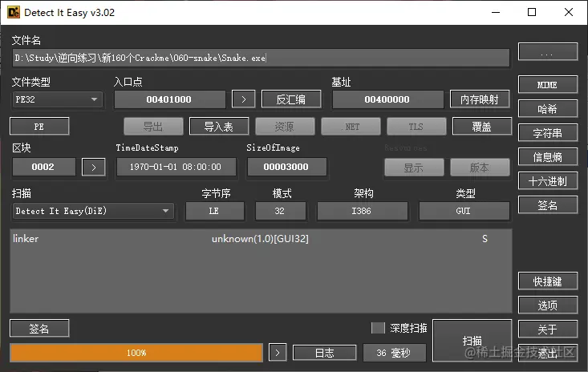The height and width of the screenshot is (372, 588).
Task: Click the sections count field 0002
Action: pyautogui.click(x=43, y=167)
